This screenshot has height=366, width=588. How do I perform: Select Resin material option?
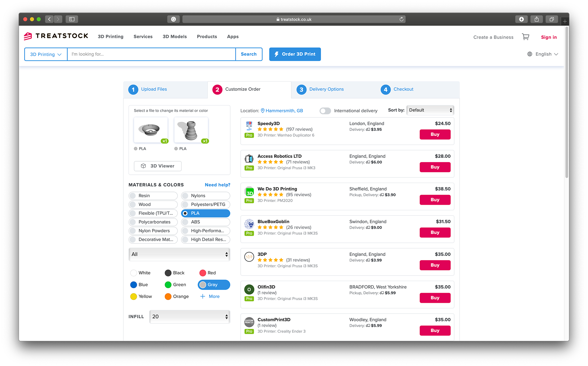coord(153,196)
